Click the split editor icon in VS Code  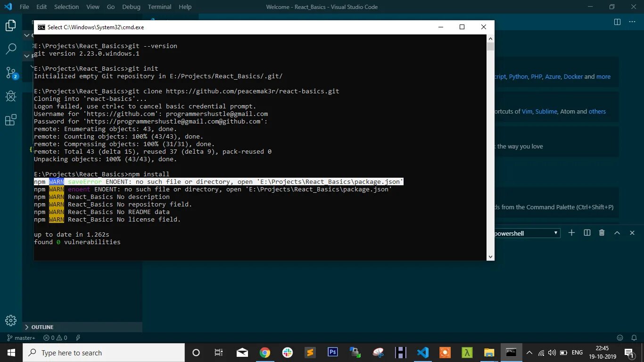[617, 22]
